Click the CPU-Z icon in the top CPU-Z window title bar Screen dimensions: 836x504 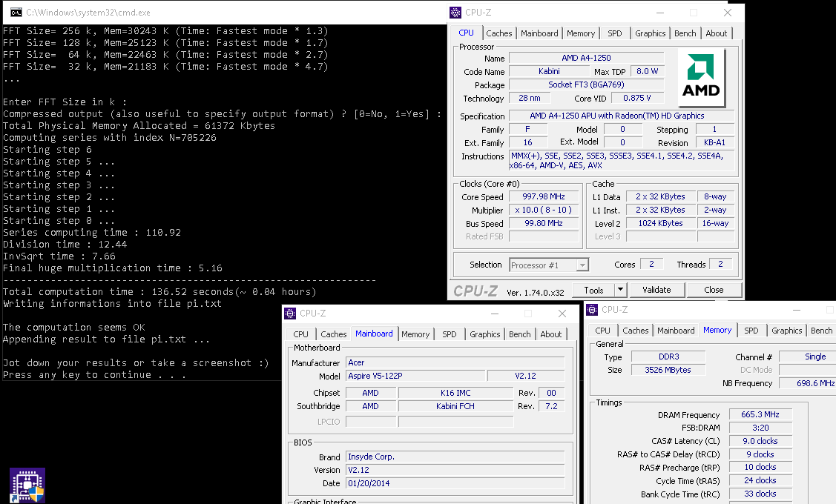(x=455, y=13)
